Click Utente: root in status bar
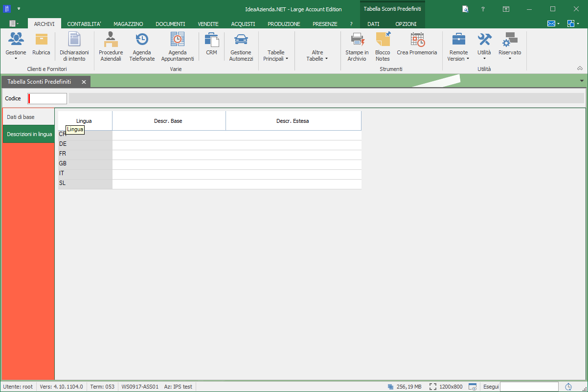 pyautogui.click(x=18, y=387)
